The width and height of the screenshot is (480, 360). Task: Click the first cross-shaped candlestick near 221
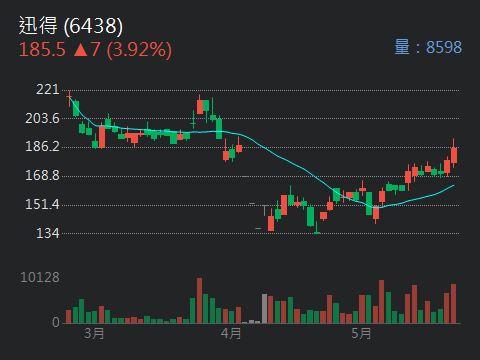coord(69,98)
